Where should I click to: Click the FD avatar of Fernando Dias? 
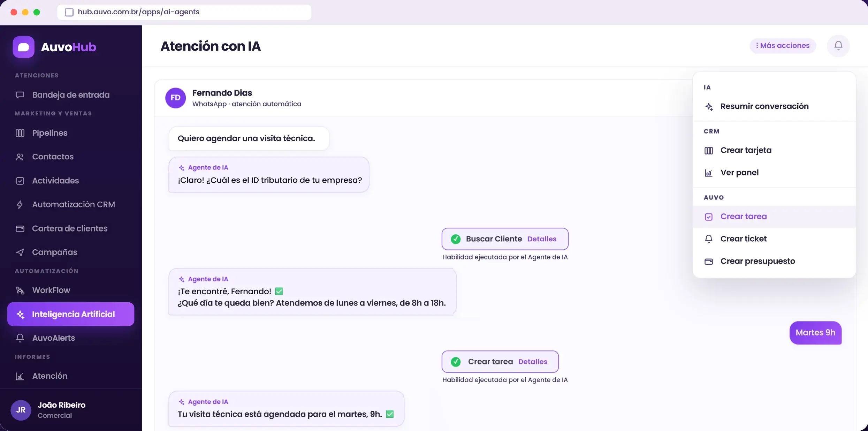175,98
